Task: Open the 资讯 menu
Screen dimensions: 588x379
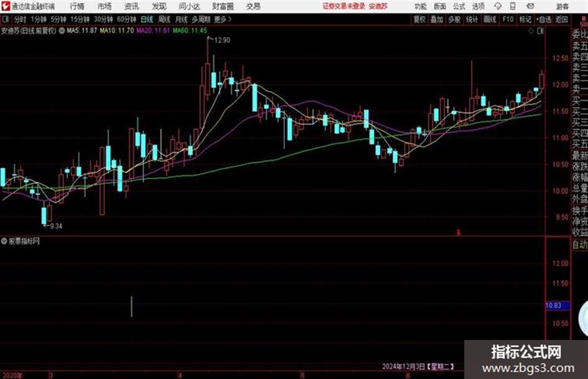Action: tap(132, 6)
